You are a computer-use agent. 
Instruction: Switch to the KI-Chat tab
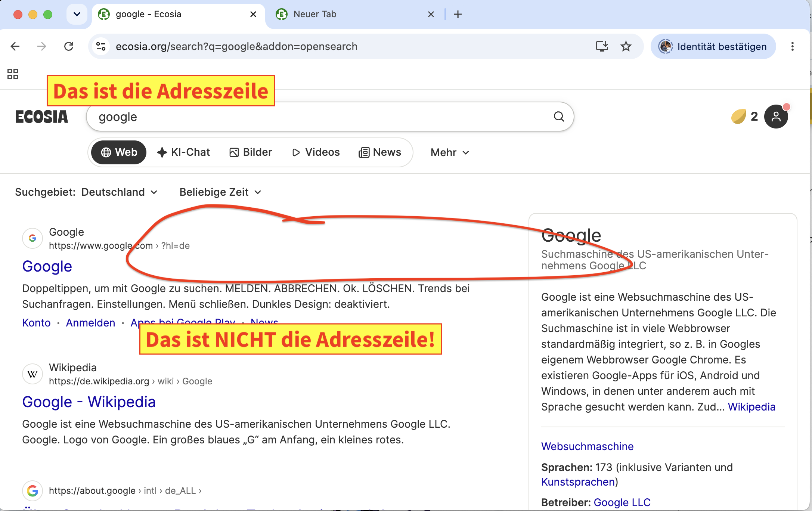(x=183, y=152)
